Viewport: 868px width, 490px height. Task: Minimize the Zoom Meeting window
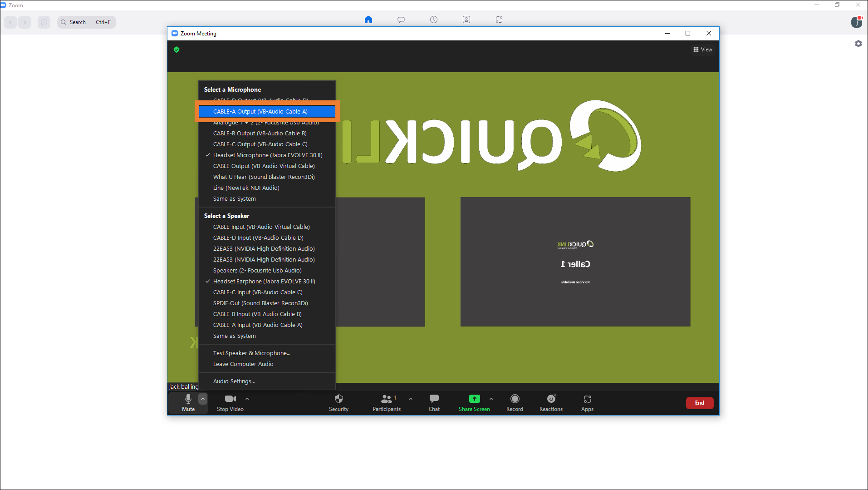tap(667, 33)
